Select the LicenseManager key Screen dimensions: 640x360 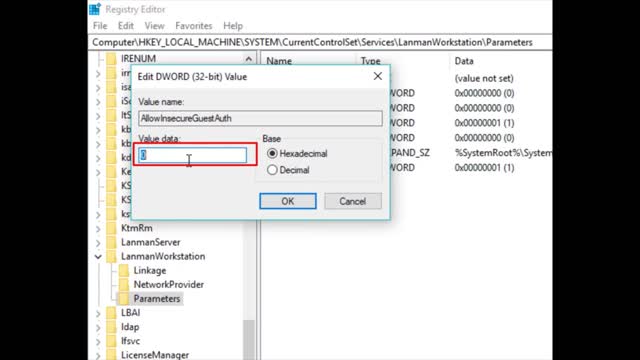tap(155, 355)
